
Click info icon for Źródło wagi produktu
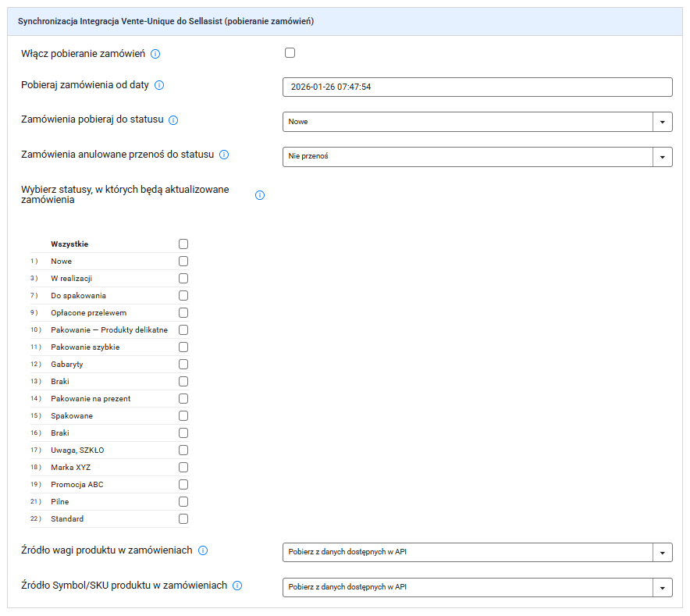(203, 550)
